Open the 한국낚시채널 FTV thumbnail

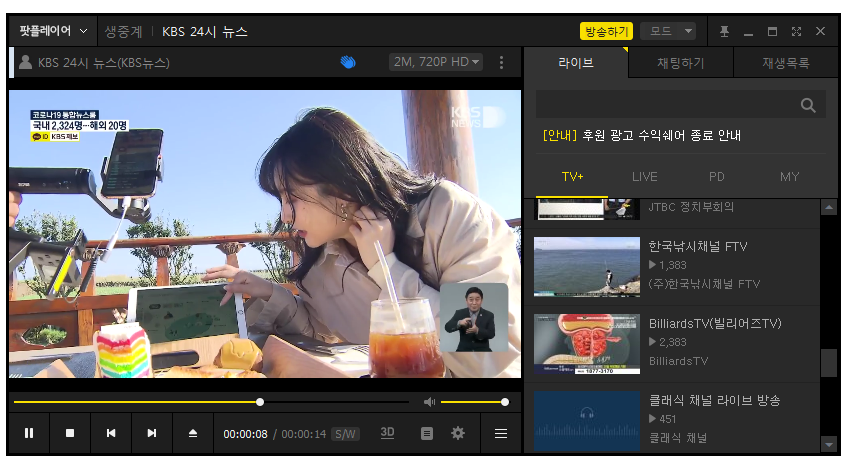point(587,267)
